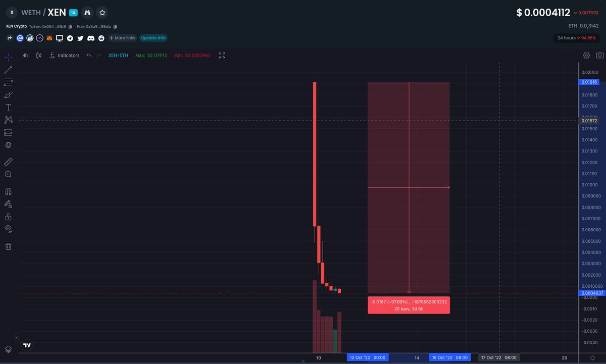The height and width of the screenshot is (364, 606).
Task: Open the project website monitor icon
Action: click(60, 38)
